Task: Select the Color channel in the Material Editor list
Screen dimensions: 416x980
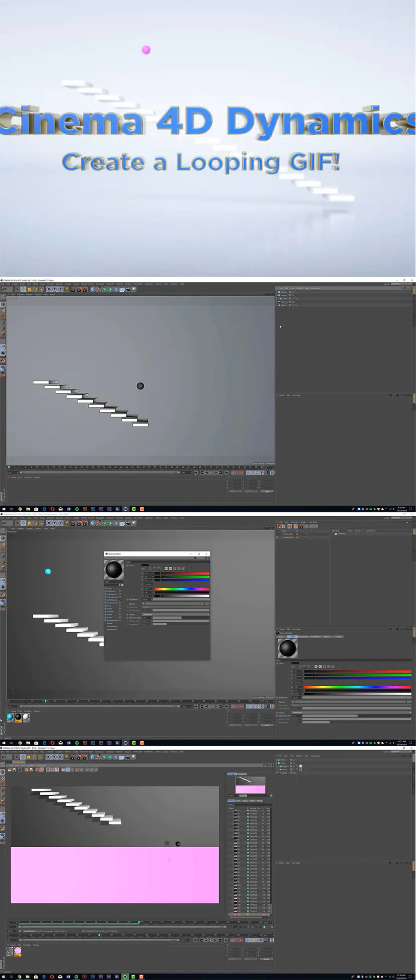Action: click(x=110, y=588)
